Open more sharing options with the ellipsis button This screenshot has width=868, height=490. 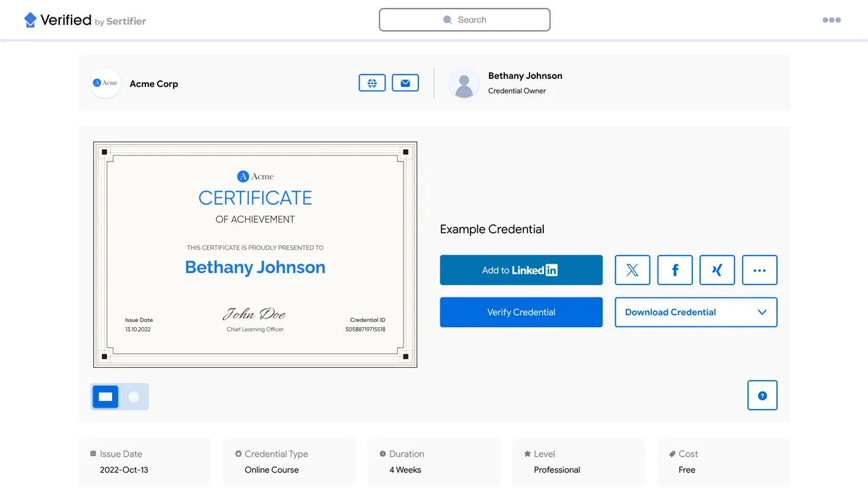click(x=759, y=270)
